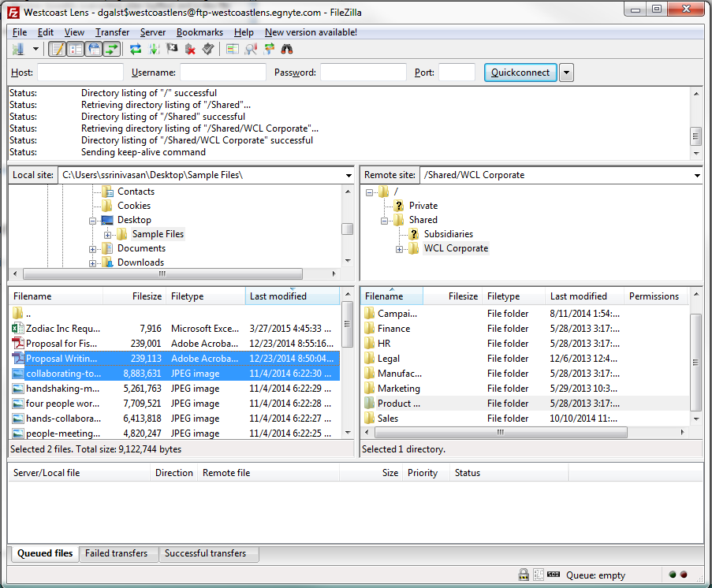Sort local files by Filesize column
This screenshot has width=712, height=588.
pyautogui.click(x=134, y=296)
